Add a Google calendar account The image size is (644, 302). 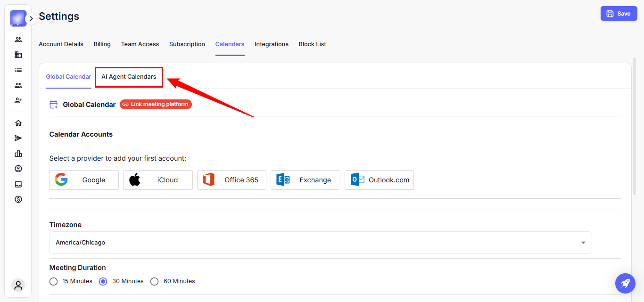click(x=84, y=180)
